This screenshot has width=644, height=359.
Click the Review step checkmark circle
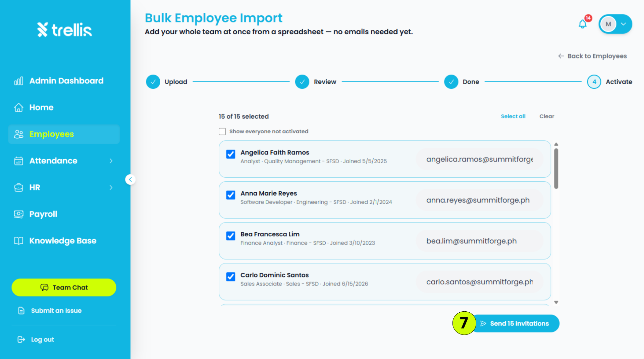coord(302,82)
